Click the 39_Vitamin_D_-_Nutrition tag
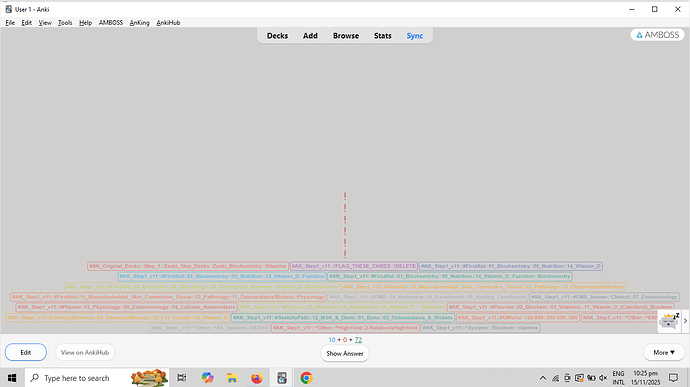Image resolution: width=690 pixels, height=387 pixels. click(342, 307)
